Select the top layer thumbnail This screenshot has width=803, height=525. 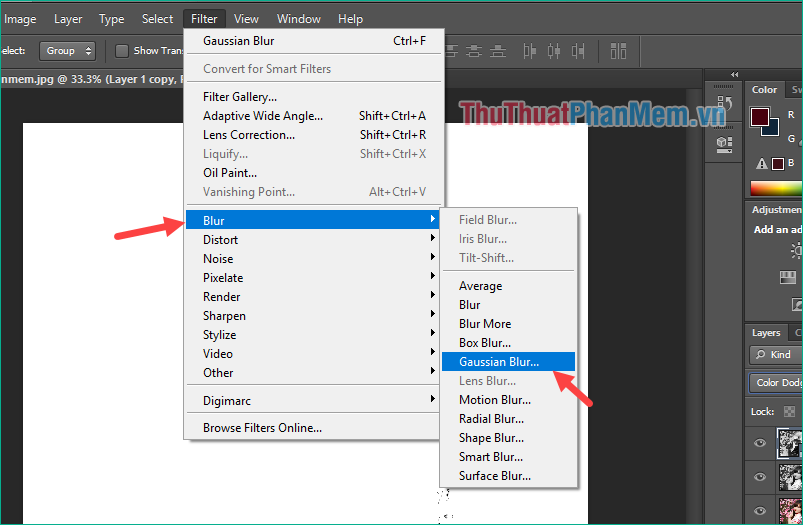[789, 443]
